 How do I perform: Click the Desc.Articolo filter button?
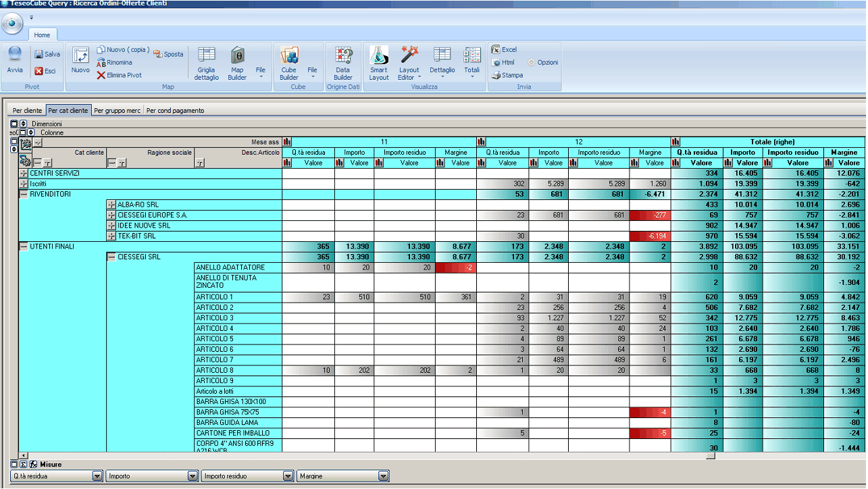(x=200, y=163)
